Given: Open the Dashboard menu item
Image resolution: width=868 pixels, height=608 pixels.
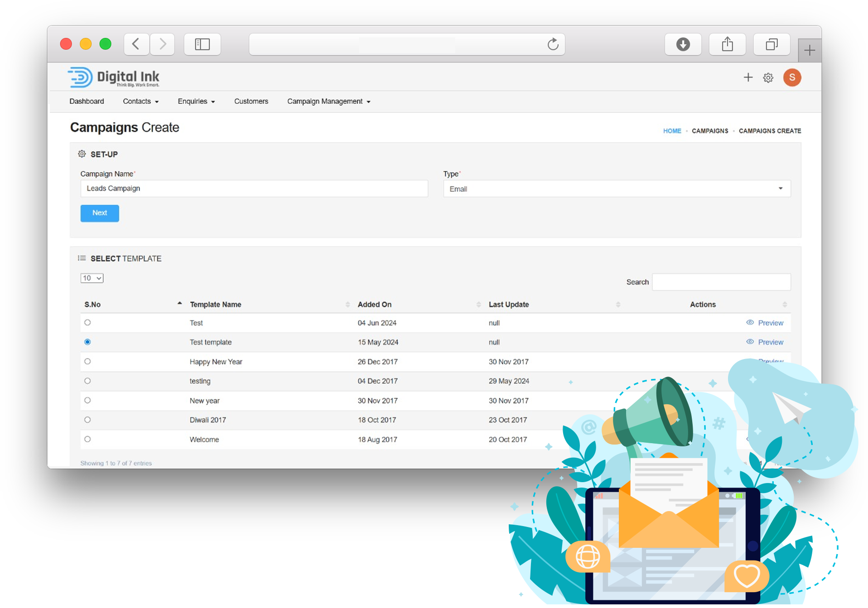Looking at the screenshot, I should [87, 101].
